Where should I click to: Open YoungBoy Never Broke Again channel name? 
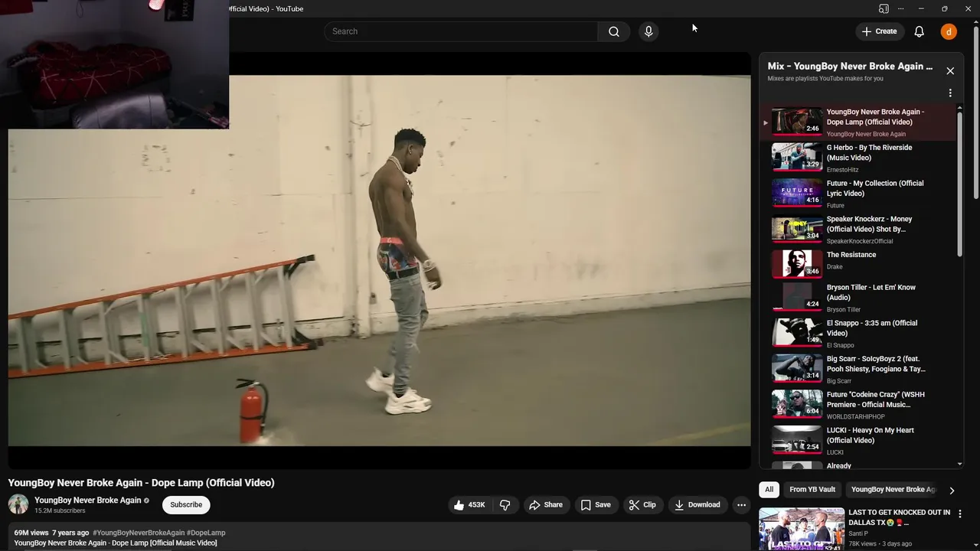point(87,500)
